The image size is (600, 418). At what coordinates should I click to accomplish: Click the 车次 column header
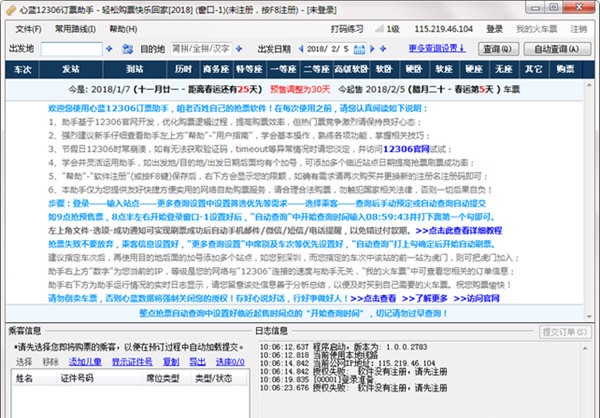coord(23,69)
